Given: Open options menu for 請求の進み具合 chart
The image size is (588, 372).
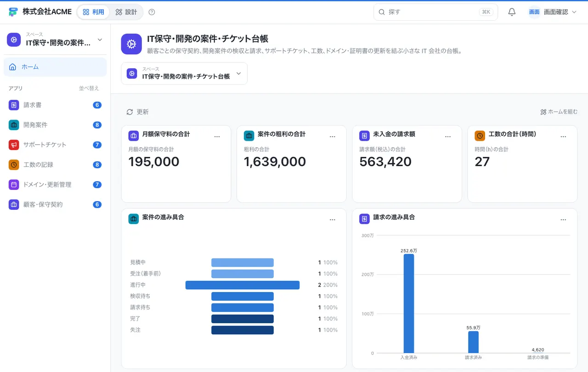Looking at the screenshot, I should click(564, 220).
